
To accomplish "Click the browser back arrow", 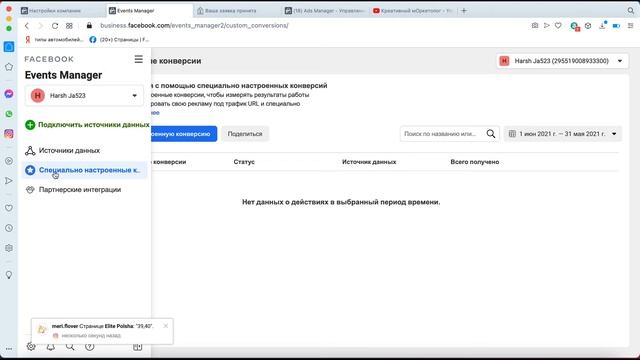I will pos(27,26).
